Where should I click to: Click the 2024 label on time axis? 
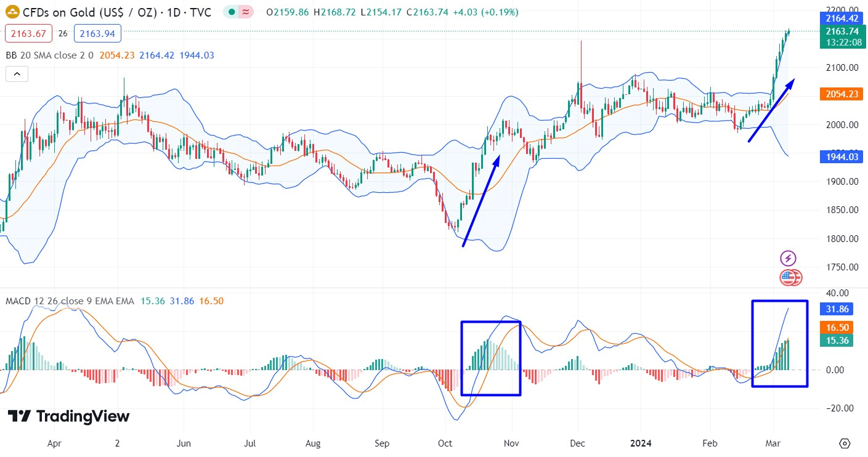pos(640,443)
